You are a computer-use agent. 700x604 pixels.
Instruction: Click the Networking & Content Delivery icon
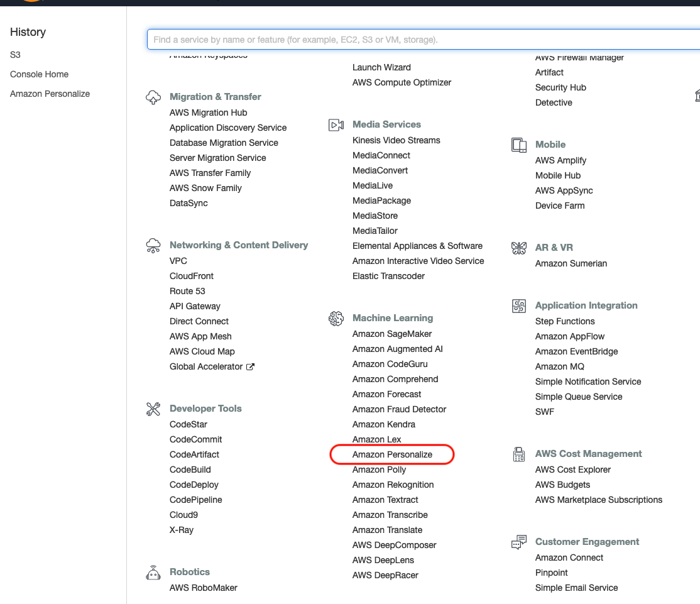point(153,245)
